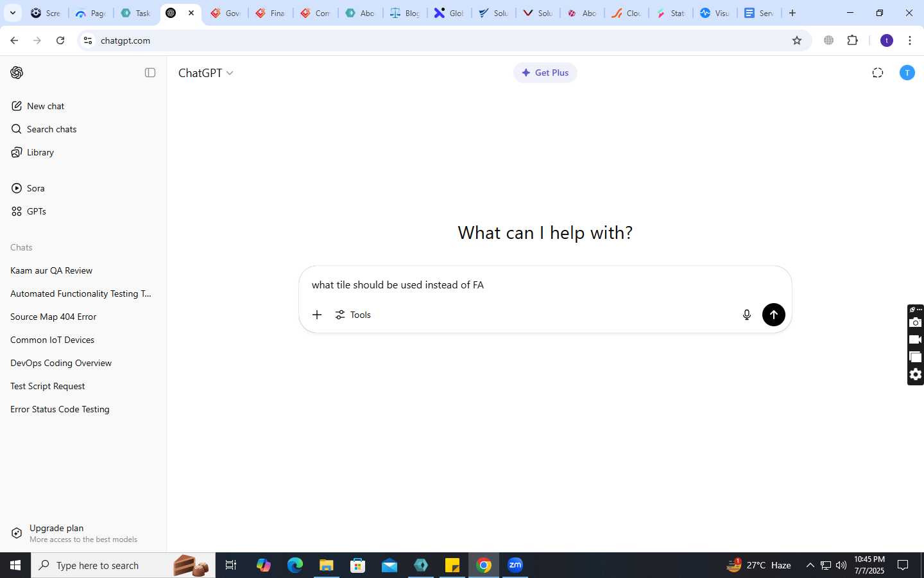Image resolution: width=924 pixels, height=578 pixels.
Task: Click the ChatGPT logo icon in sidebar
Action: click(x=17, y=73)
